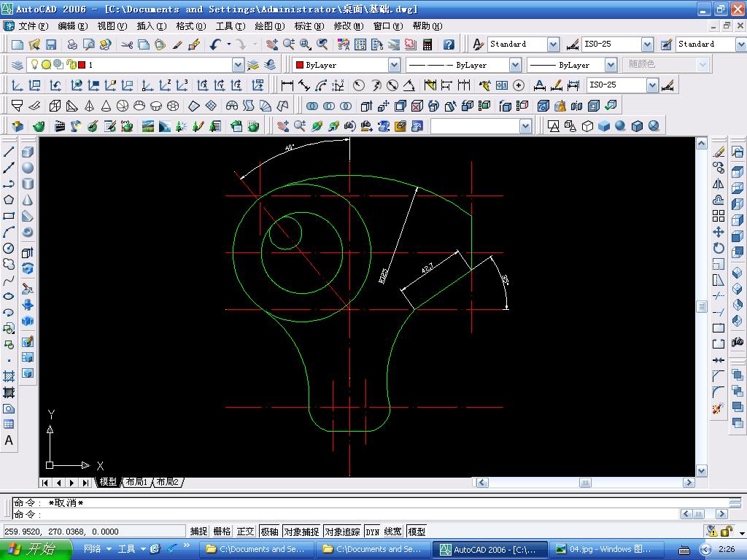Screen dimensions: 747x560
Task: Open the layer list dropdown
Action: point(238,65)
